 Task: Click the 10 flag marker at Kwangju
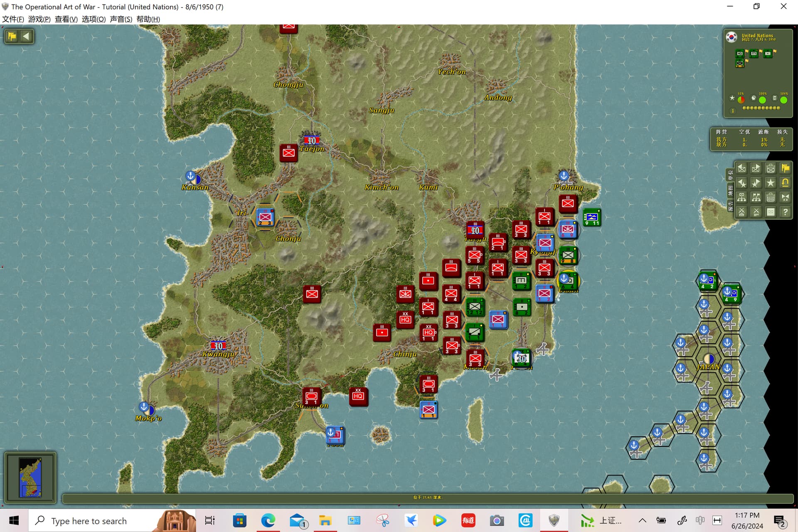click(218, 345)
